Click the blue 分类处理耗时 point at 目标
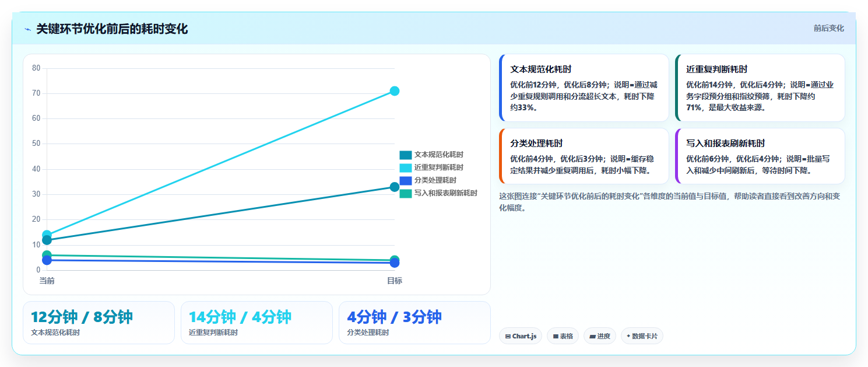The height and width of the screenshot is (367, 868). click(395, 263)
